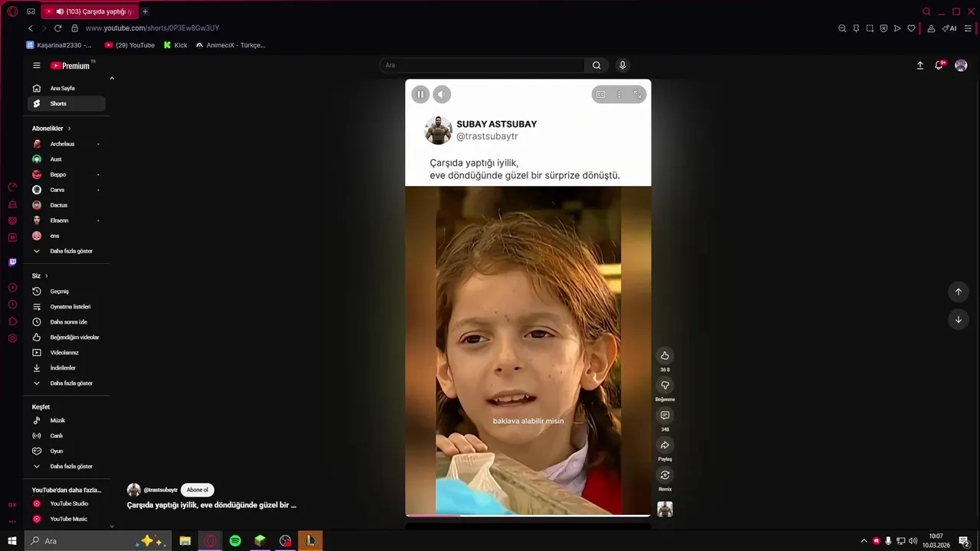Viewport: 980px width, 551px height.
Task: Click the Abone ol subscribe button
Action: pyautogui.click(x=198, y=490)
